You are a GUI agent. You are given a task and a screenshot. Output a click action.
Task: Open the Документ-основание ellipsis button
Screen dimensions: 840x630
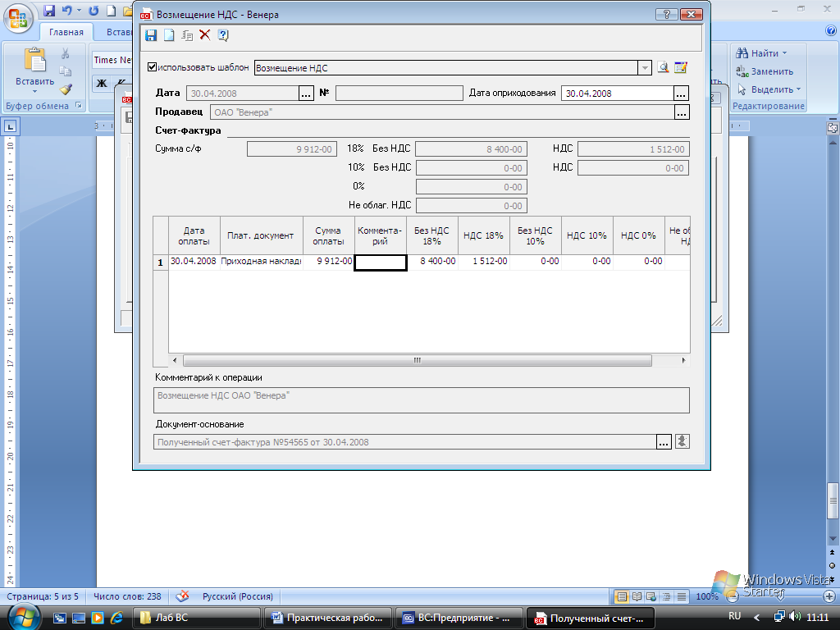[x=664, y=442]
